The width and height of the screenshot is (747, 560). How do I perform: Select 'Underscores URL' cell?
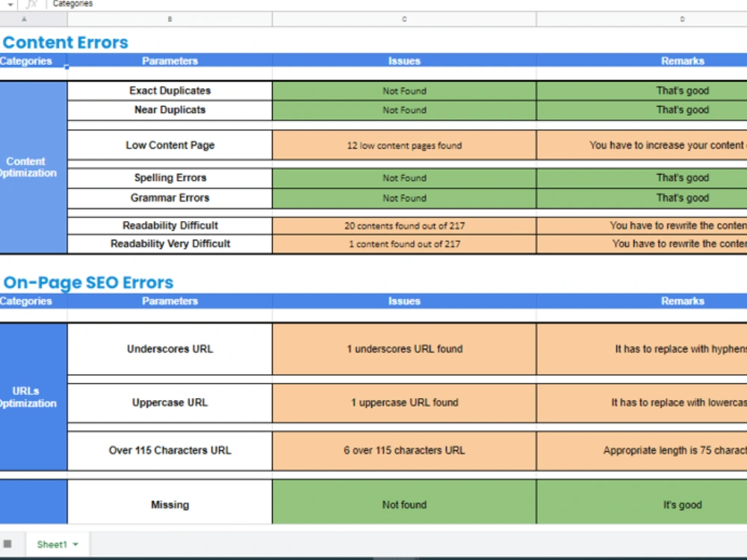point(170,349)
